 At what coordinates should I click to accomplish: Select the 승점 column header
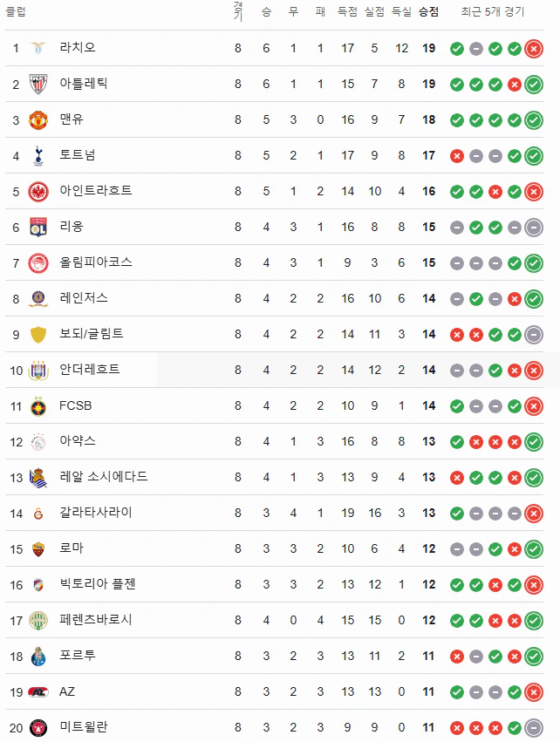[428, 12]
